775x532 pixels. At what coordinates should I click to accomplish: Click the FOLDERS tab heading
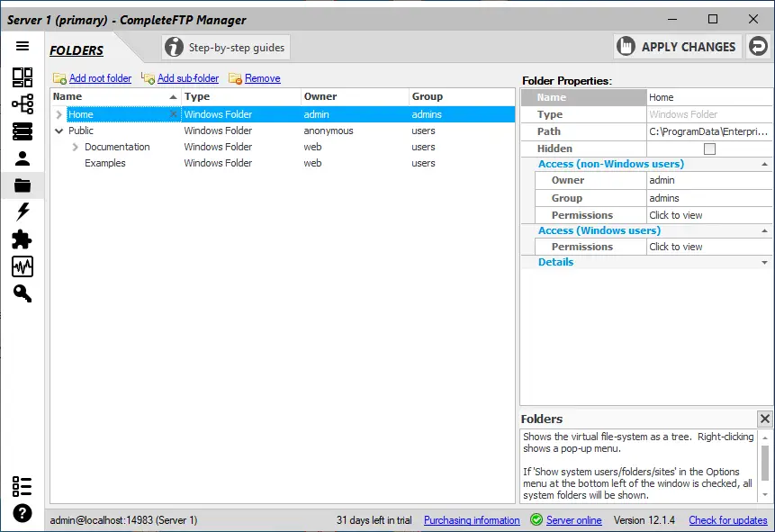point(77,50)
